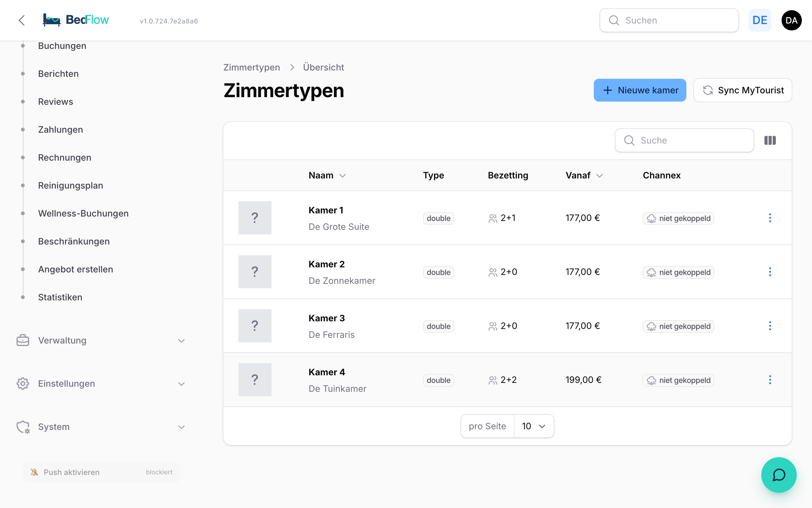
Task: Click the muted bell icon
Action: tap(34, 472)
